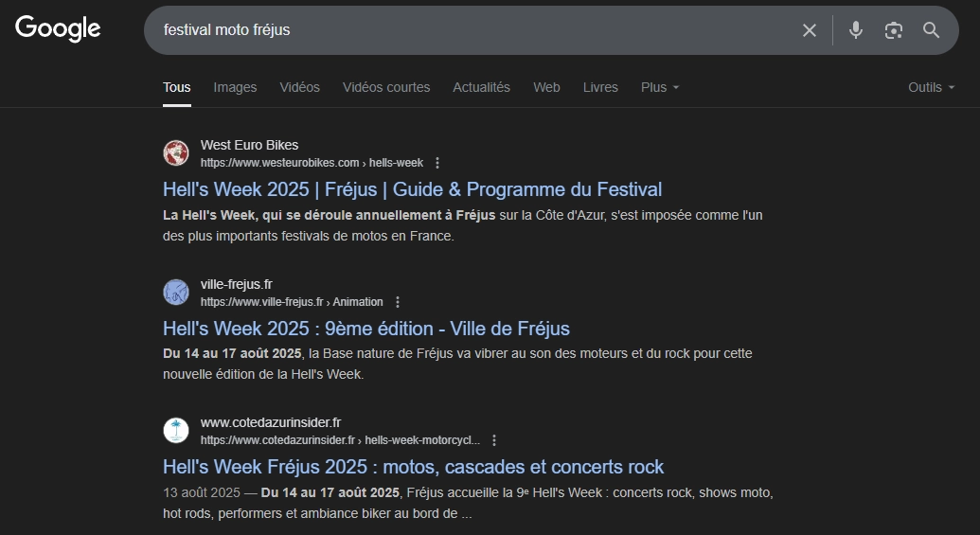The width and height of the screenshot is (980, 535).
Task: Open more options for cotedazurinsider.fr result
Action: (x=494, y=440)
